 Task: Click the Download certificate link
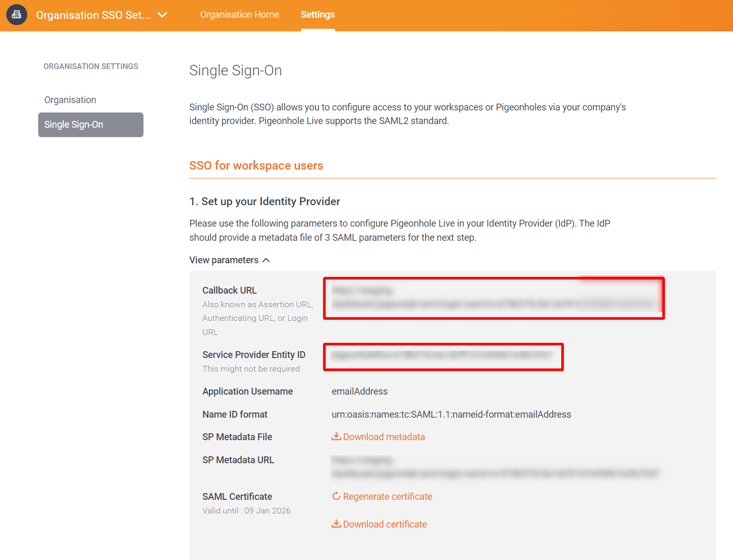click(385, 524)
